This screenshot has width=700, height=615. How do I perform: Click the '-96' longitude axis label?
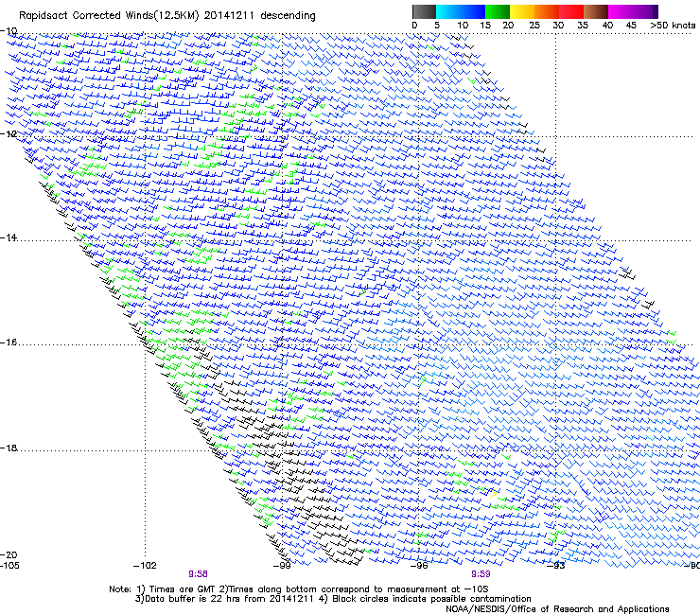pyautogui.click(x=419, y=566)
